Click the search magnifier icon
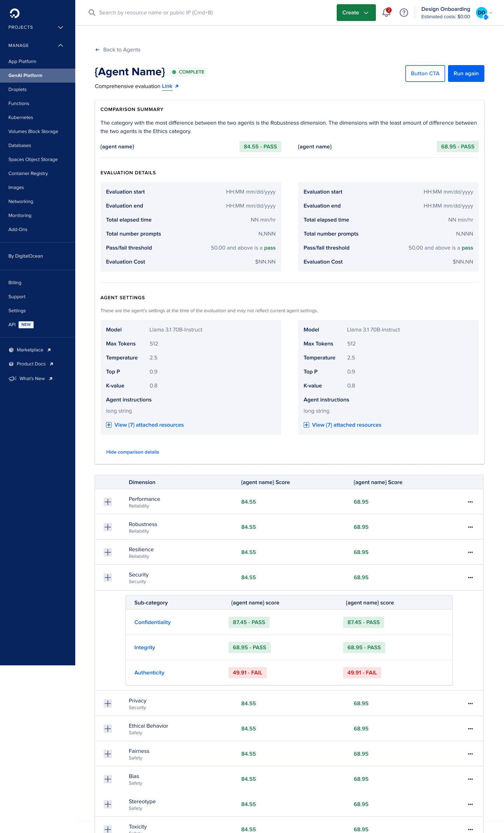 pos(92,13)
